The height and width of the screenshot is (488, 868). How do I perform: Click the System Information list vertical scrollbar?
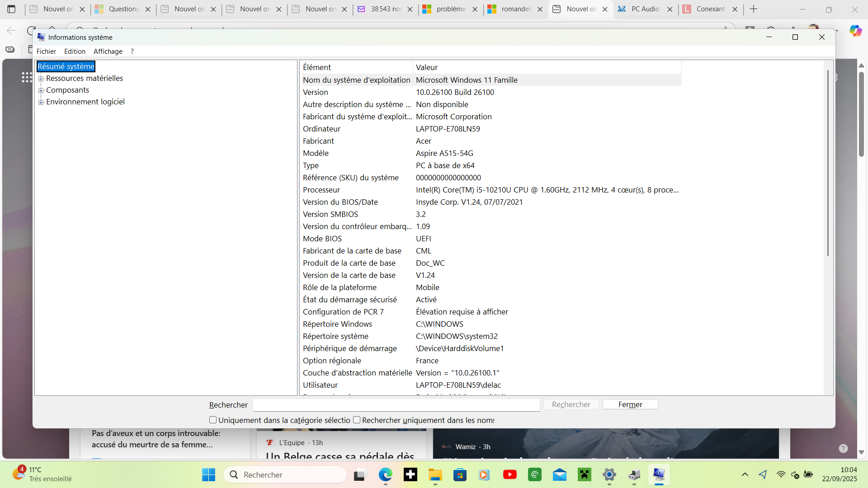tap(828, 163)
